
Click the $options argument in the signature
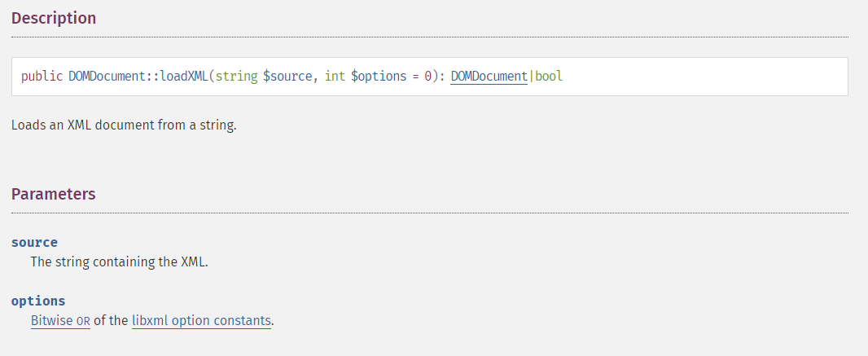click(379, 77)
